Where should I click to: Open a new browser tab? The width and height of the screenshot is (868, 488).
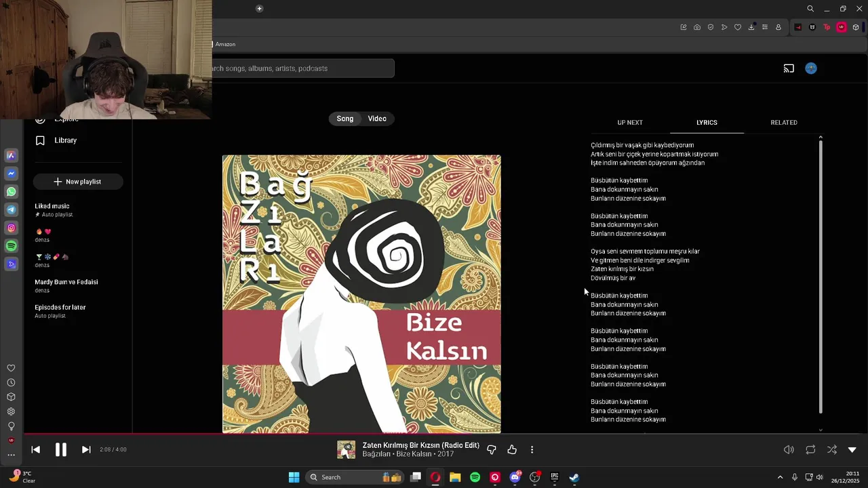coord(259,9)
